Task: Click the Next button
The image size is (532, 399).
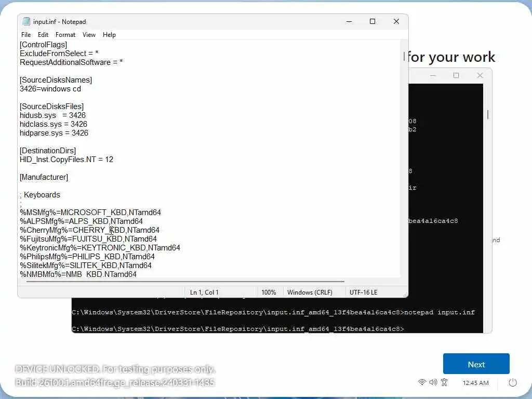Action: [476, 364]
